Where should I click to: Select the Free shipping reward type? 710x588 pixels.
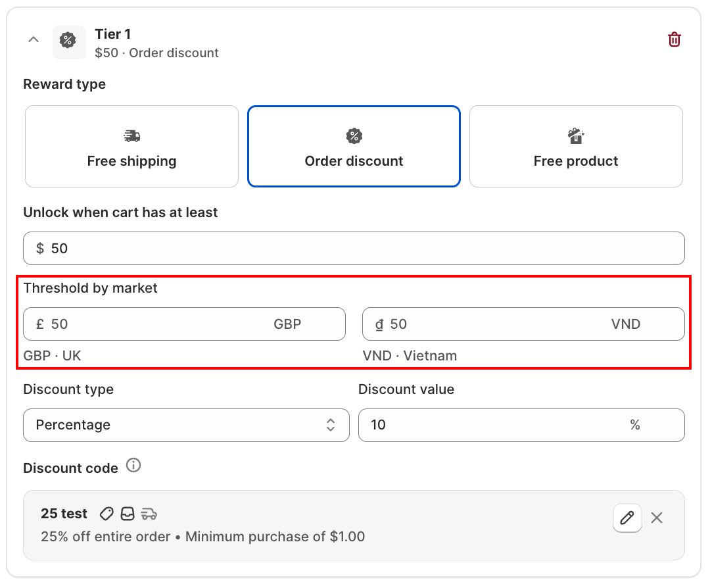click(x=131, y=146)
